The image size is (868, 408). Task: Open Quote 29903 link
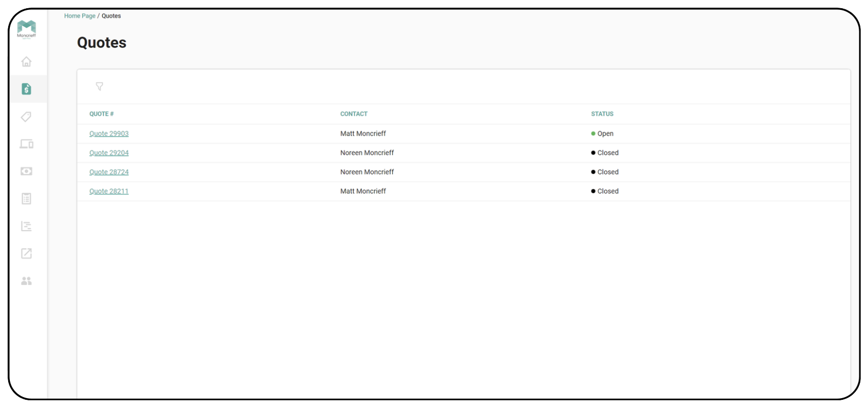point(109,133)
